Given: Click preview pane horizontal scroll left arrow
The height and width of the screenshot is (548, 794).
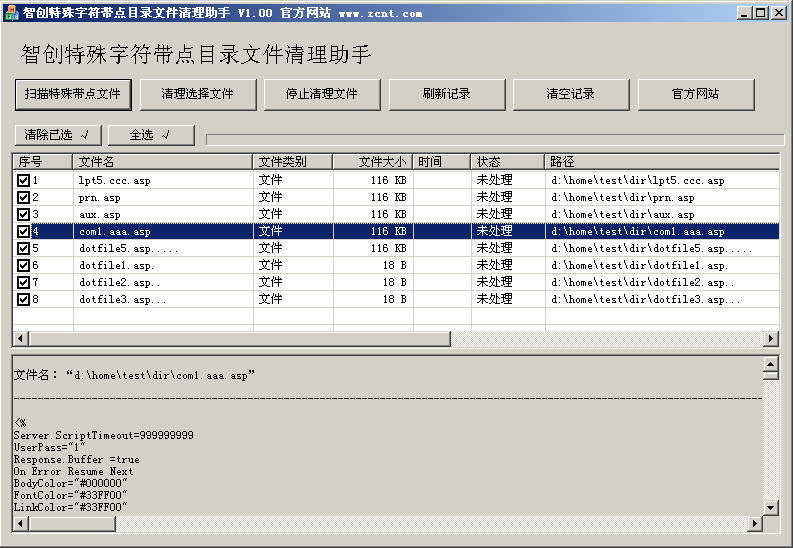Looking at the screenshot, I should point(20,523).
